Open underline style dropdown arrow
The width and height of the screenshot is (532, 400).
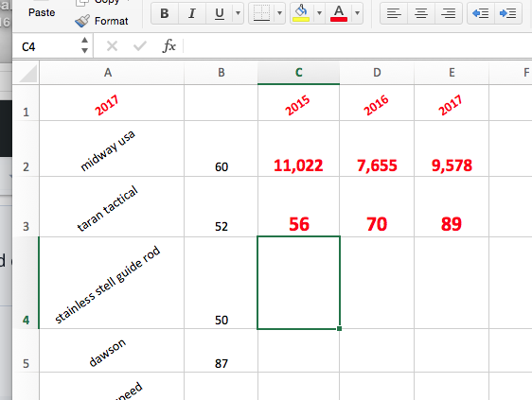tap(239, 13)
